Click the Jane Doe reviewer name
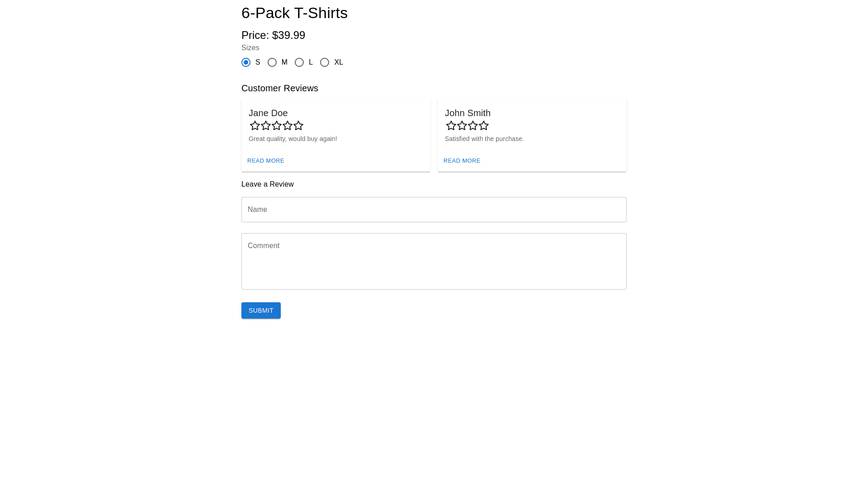 click(268, 113)
